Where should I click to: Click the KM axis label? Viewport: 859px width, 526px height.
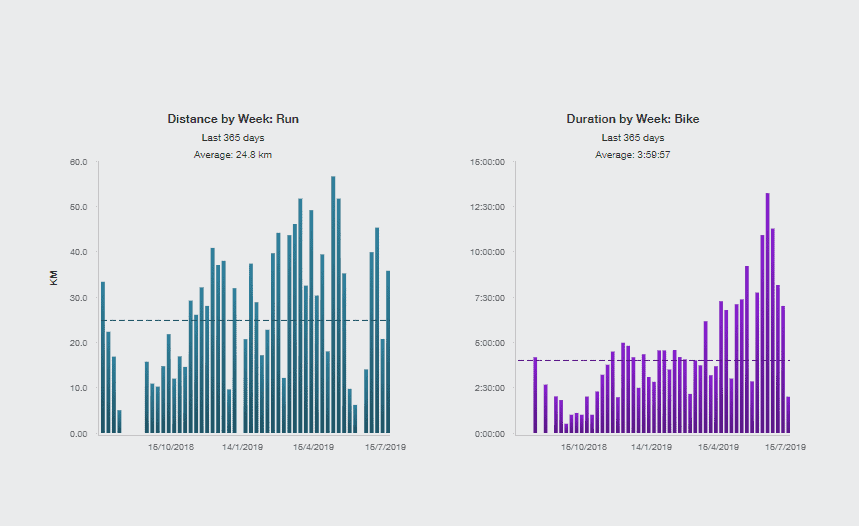pos(54,277)
